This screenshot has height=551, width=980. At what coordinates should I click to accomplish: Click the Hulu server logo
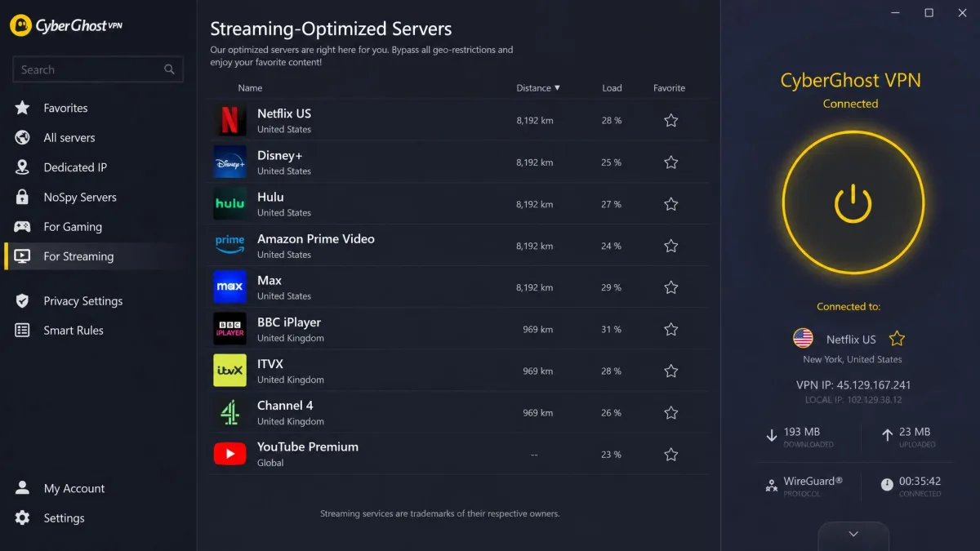229,203
